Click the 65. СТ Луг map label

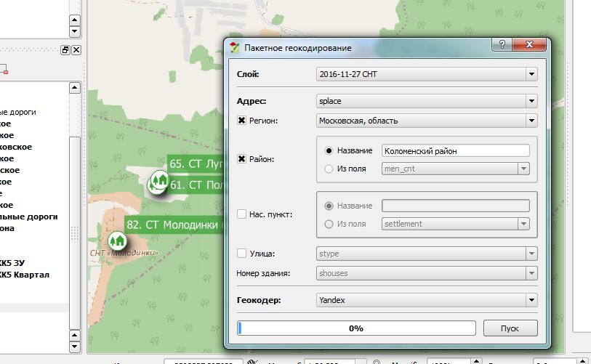click(x=196, y=164)
